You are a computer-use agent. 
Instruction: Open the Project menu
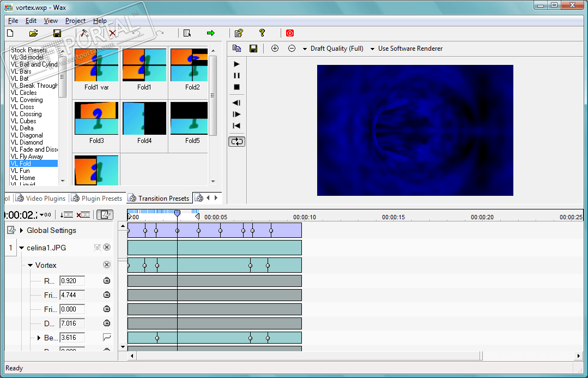click(x=75, y=21)
